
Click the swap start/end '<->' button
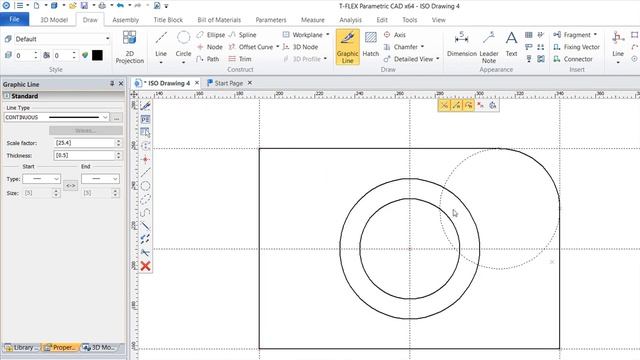tap(71, 186)
